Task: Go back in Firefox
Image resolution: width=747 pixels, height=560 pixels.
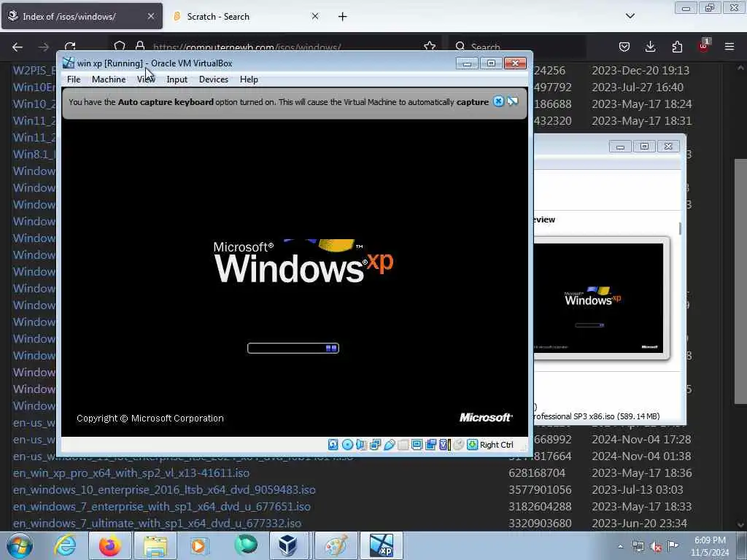Action: pyautogui.click(x=18, y=47)
